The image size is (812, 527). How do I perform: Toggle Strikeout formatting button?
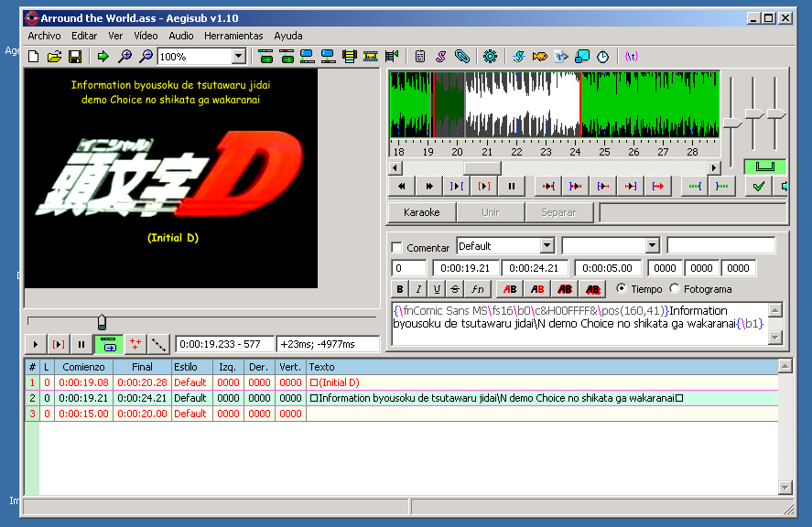tap(455, 289)
